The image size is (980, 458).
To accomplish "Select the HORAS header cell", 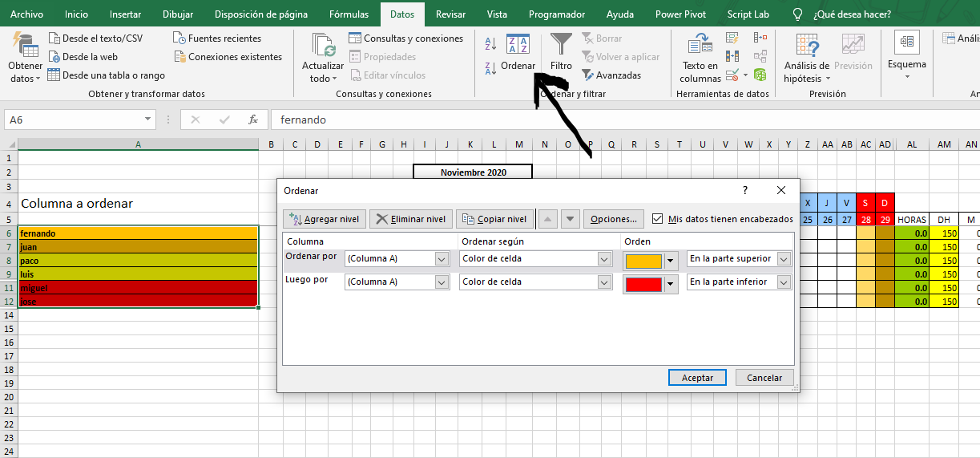I will point(912,220).
